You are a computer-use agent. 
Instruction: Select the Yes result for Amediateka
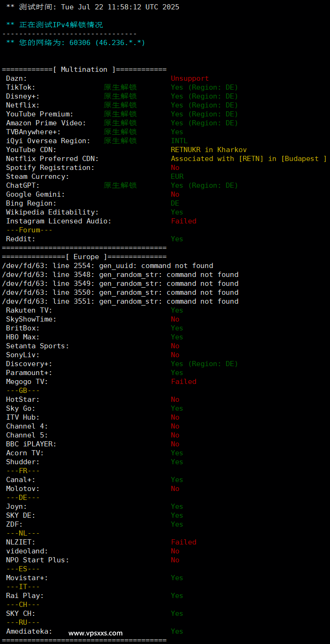pyautogui.click(x=177, y=631)
